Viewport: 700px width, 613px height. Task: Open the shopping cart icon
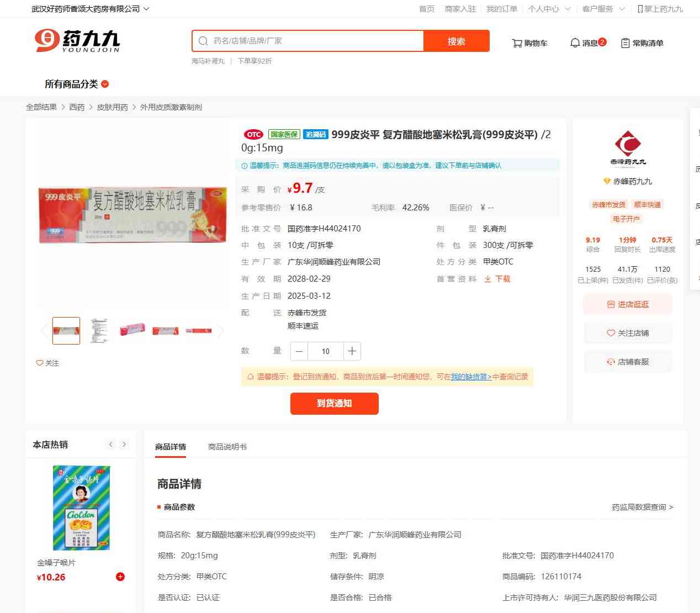(517, 43)
